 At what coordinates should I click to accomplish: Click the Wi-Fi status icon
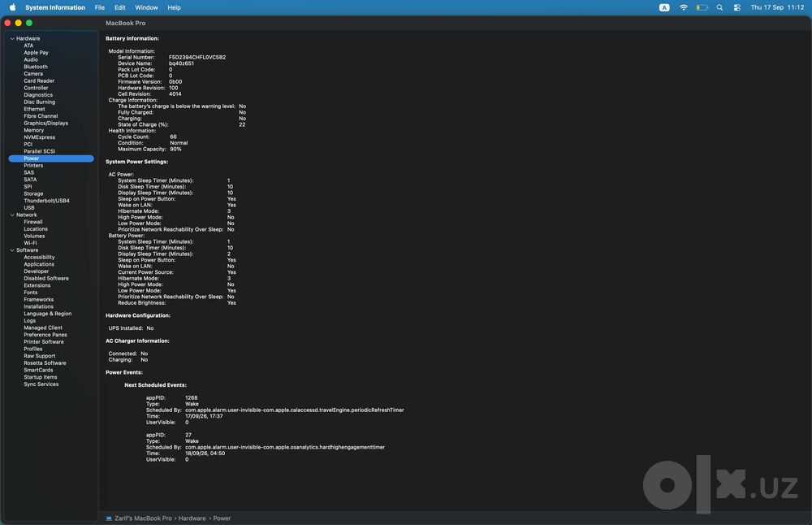pos(684,7)
